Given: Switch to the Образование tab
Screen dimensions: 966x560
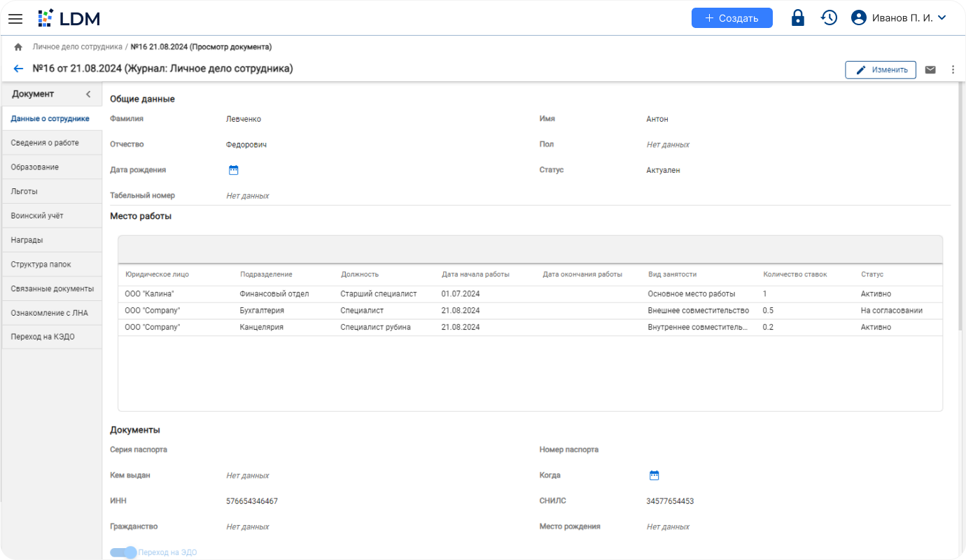Looking at the screenshot, I should pyautogui.click(x=52, y=167).
